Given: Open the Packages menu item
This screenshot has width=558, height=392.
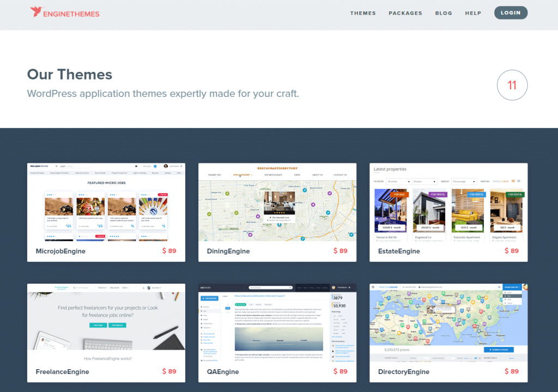Looking at the screenshot, I should pos(405,13).
